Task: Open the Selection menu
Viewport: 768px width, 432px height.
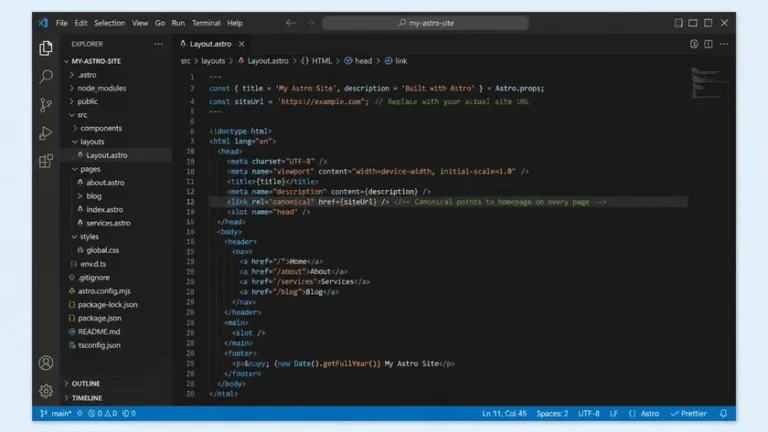Action: click(x=109, y=23)
